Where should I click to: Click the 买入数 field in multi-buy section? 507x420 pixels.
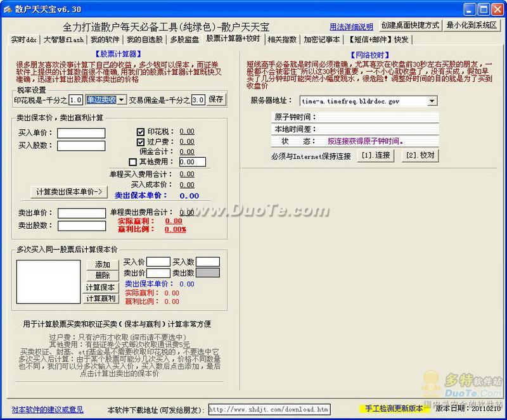pyautogui.click(x=208, y=262)
